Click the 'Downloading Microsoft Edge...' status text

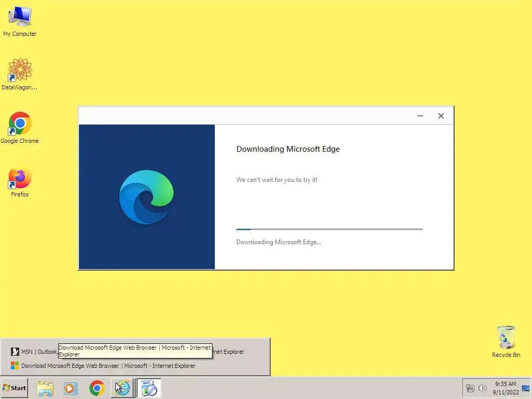278,242
